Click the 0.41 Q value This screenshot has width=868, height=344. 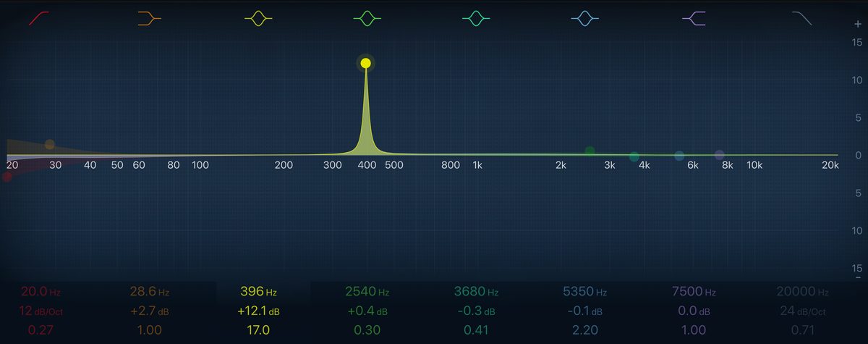476,330
